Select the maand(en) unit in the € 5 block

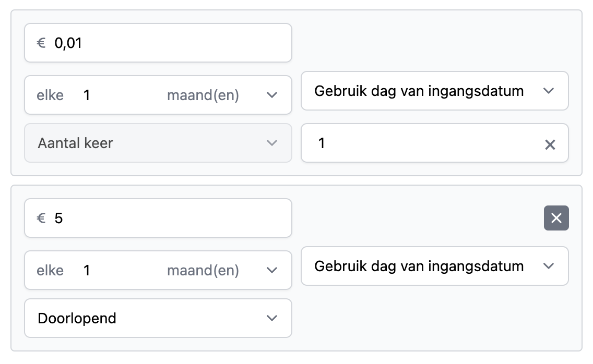[203, 271]
